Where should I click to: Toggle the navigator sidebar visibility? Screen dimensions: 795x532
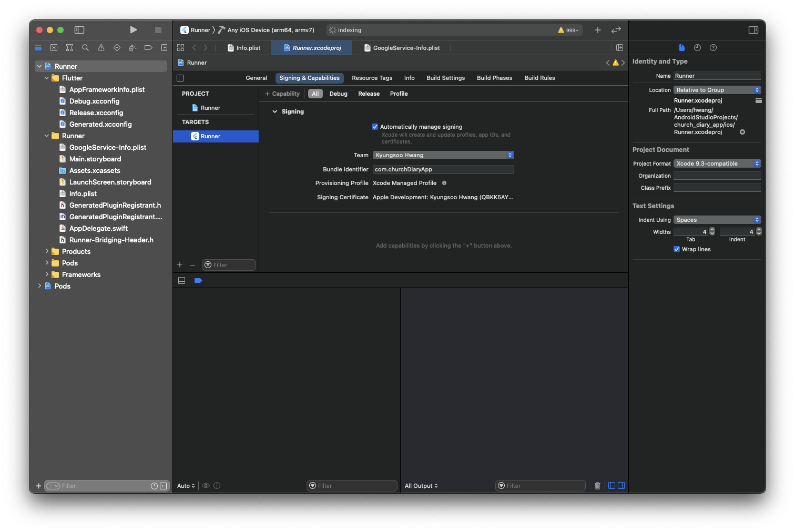click(x=79, y=30)
